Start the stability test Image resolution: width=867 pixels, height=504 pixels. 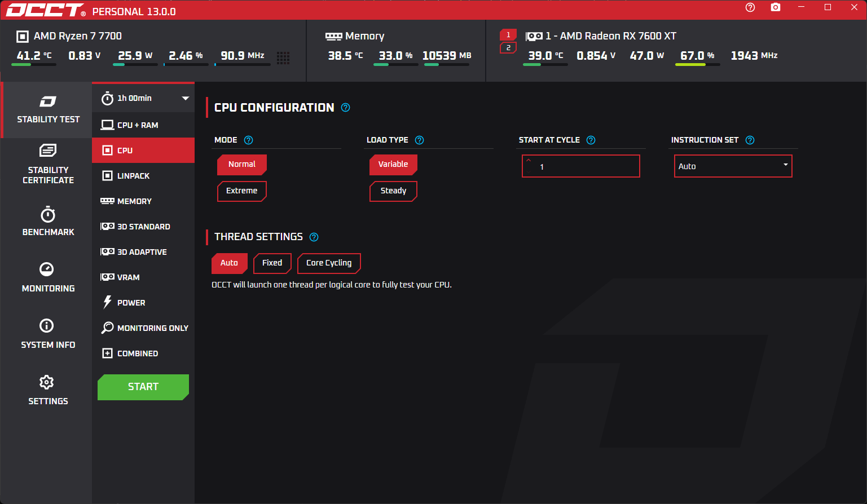(143, 387)
